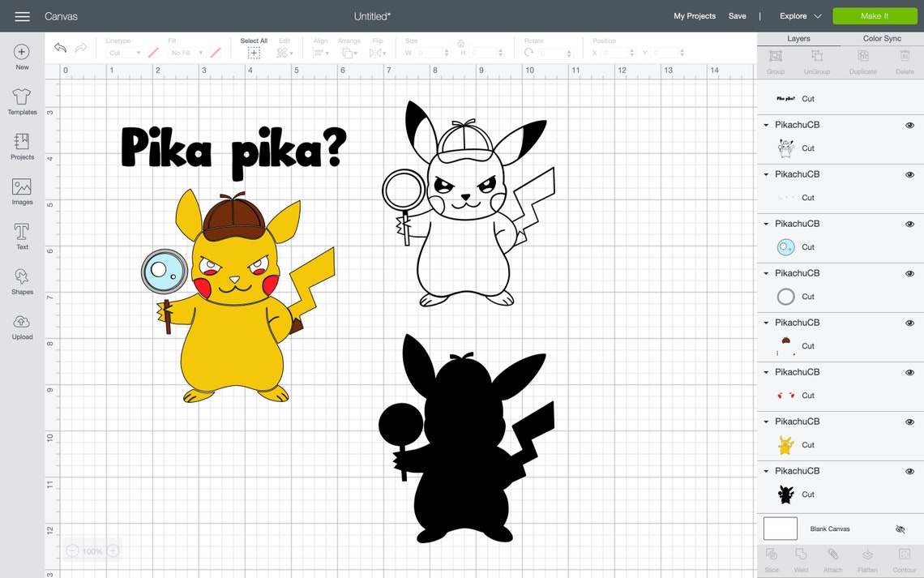Collapse the PikachuCB red cheeks group
This screenshot has width=924, height=578.
pos(766,372)
